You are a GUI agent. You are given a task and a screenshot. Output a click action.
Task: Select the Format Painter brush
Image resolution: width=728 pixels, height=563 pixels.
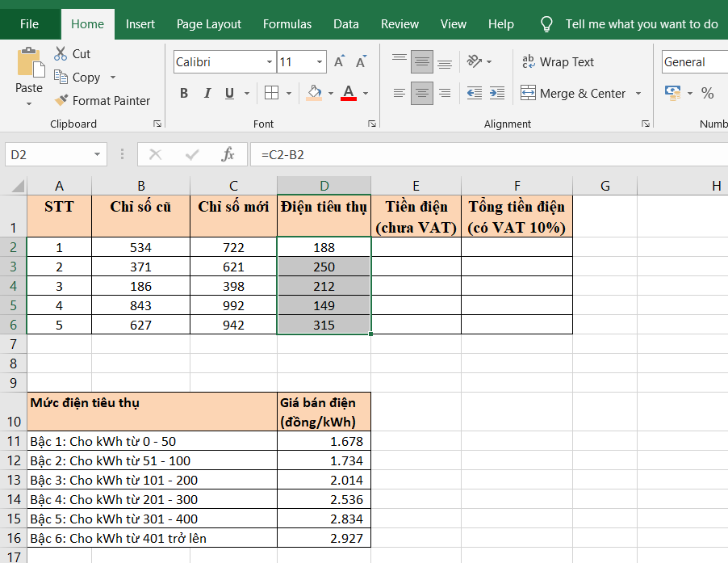(61, 101)
